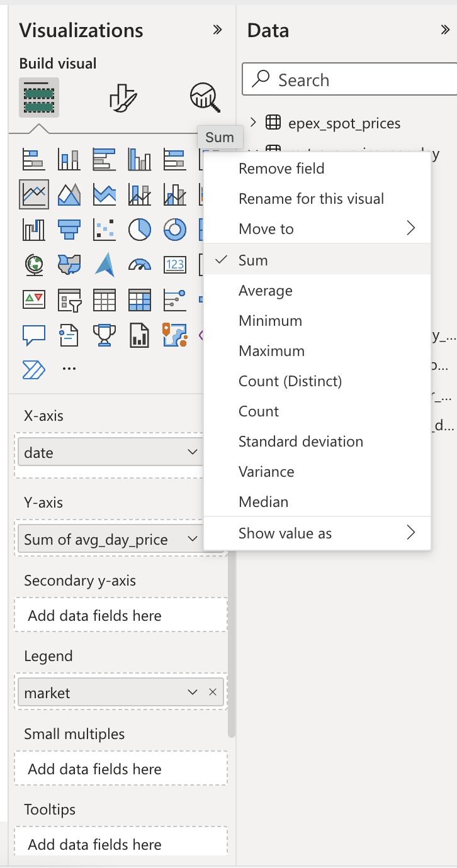The image size is (457, 868).
Task: Open the X-axis date field dropdown
Action: click(193, 452)
